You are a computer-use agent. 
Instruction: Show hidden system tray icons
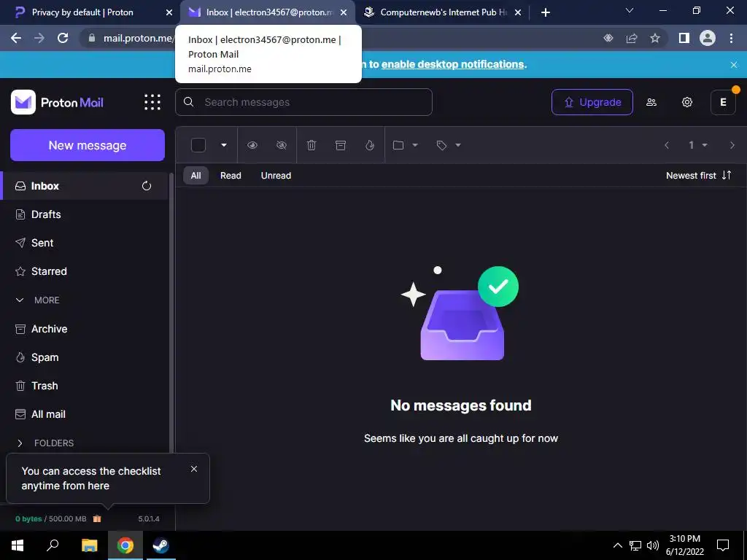[x=617, y=545]
